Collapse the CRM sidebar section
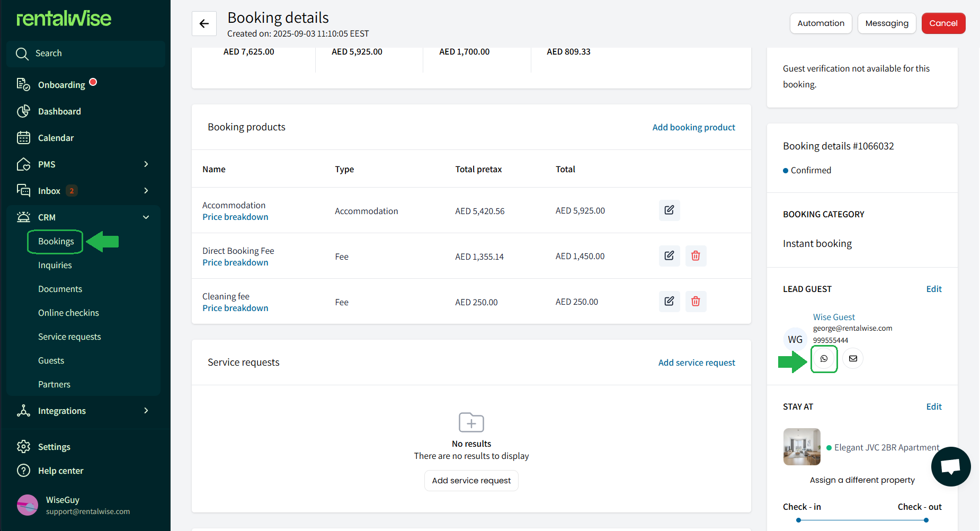 tap(146, 217)
